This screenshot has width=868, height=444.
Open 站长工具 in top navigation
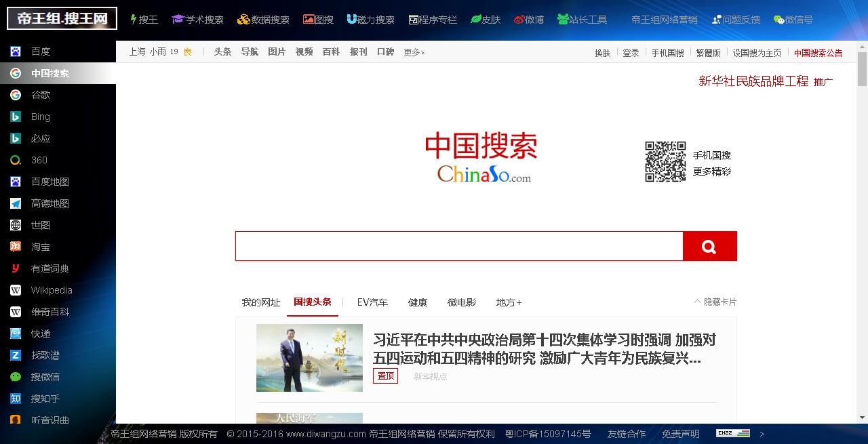coord(582,20)
